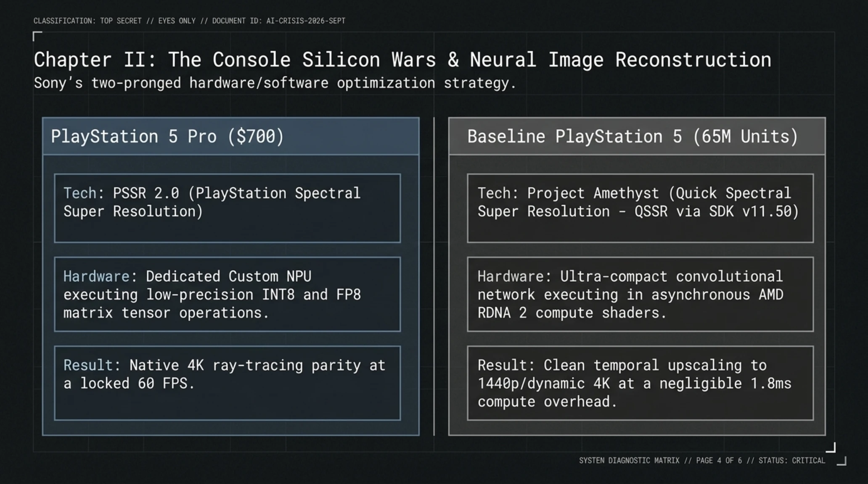Click the Chapter II slide title
Screen dimensions: 868x484
coord(402,60)
